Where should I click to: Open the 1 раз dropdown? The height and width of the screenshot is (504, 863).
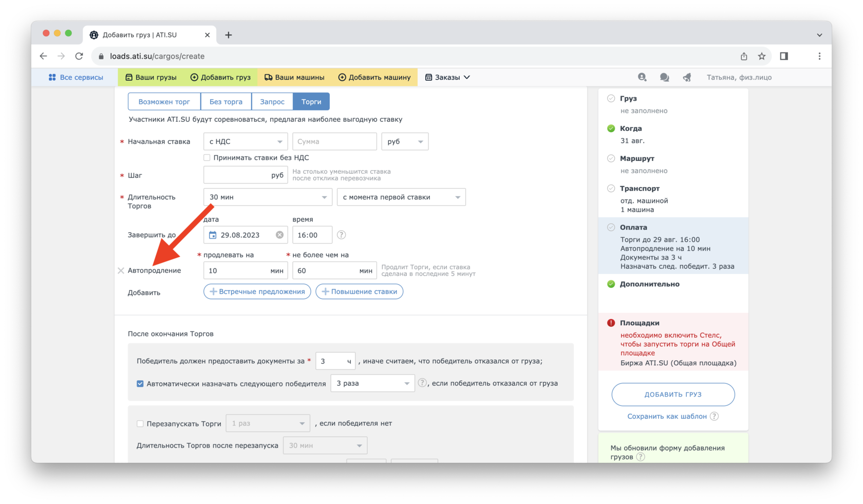(268, 423)
